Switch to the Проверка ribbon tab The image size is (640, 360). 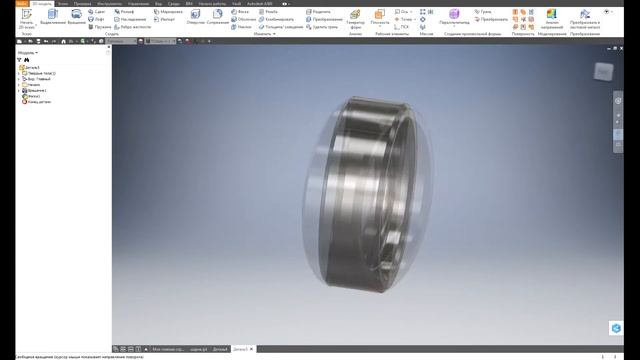point(82,4)
